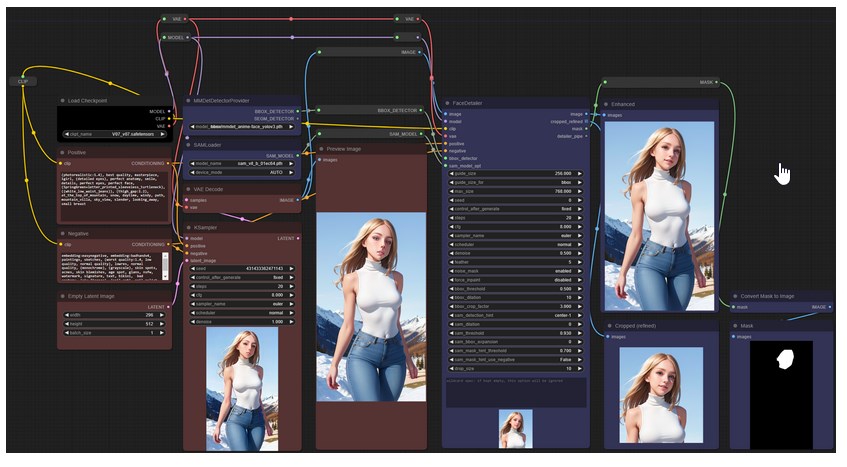
Task: Click the samples input socket on VAE Decode
Action: click(187, 200)
